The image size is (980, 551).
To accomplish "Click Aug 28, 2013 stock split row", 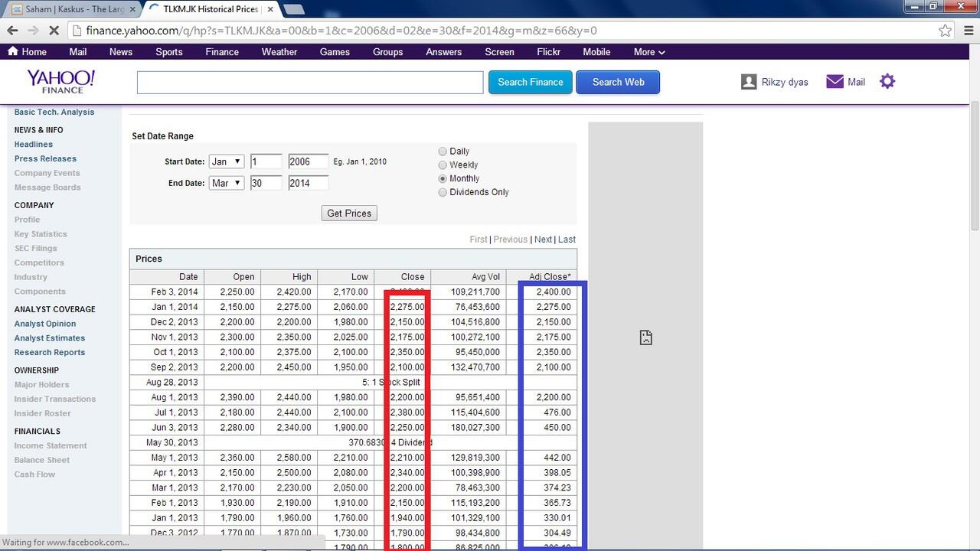I will click(353, 383).
